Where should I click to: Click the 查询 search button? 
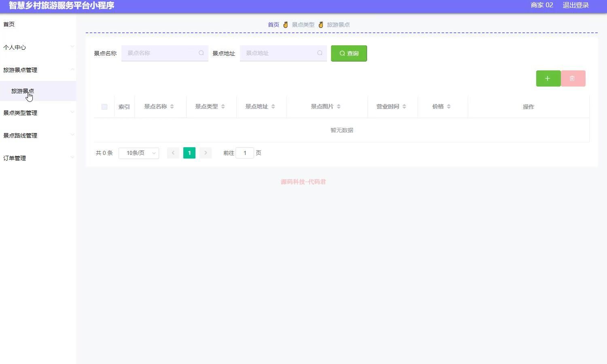(349, 53)
